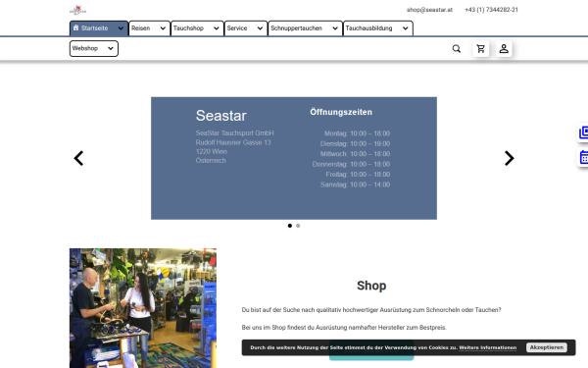Image resolution: width=588 pixels, height=368 pixels.
Task: Open Weitere Informationen cookie link
Action: click(x=488, y=347)
